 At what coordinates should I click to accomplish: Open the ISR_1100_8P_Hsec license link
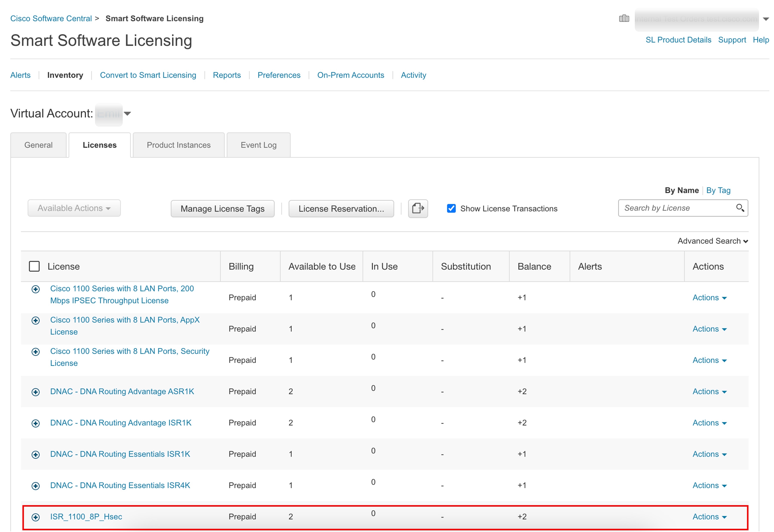86,517
